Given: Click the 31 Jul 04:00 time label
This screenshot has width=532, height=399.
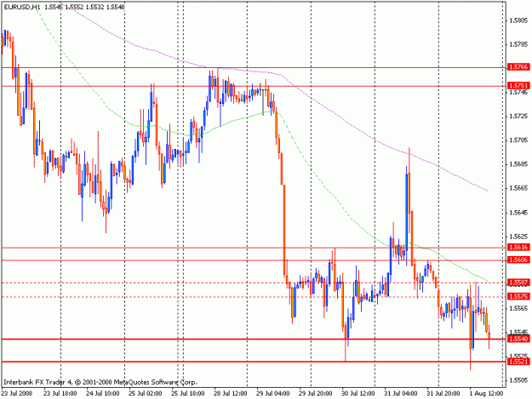Looking at the screenshot, I should point(401,393).
